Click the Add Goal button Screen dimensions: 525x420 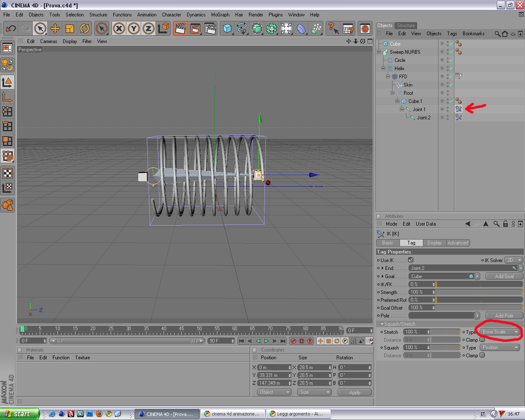(504, 276)
